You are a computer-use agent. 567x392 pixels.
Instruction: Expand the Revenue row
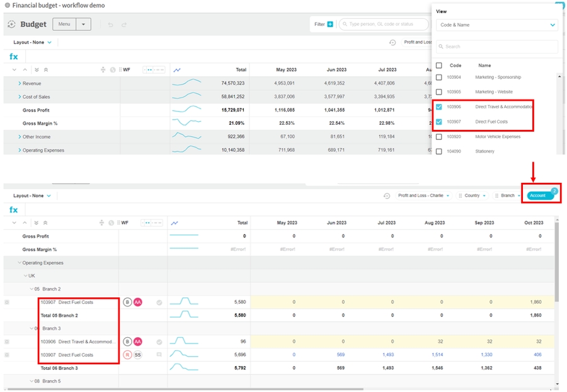point(20,83)
